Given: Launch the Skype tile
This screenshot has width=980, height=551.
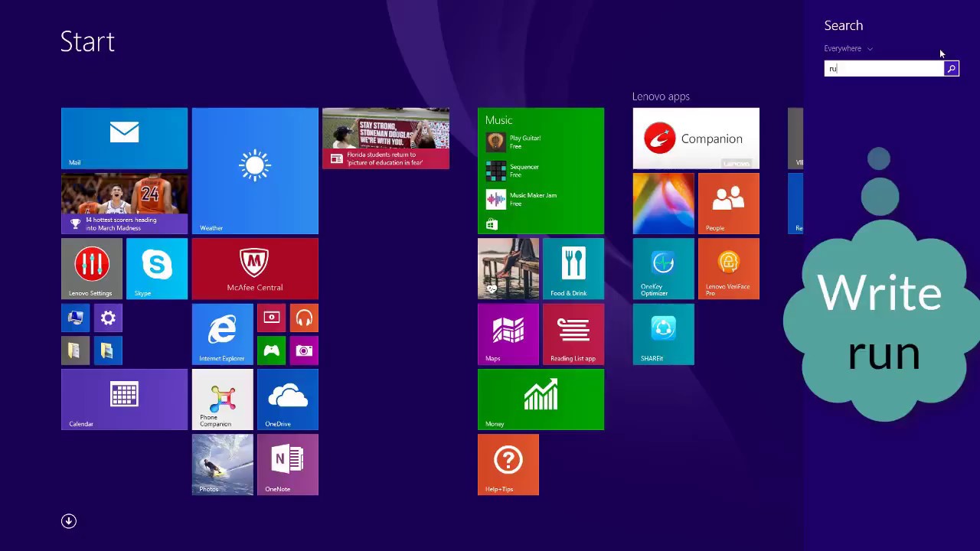Looking at the screenshot, I should (x=157, y=269).
